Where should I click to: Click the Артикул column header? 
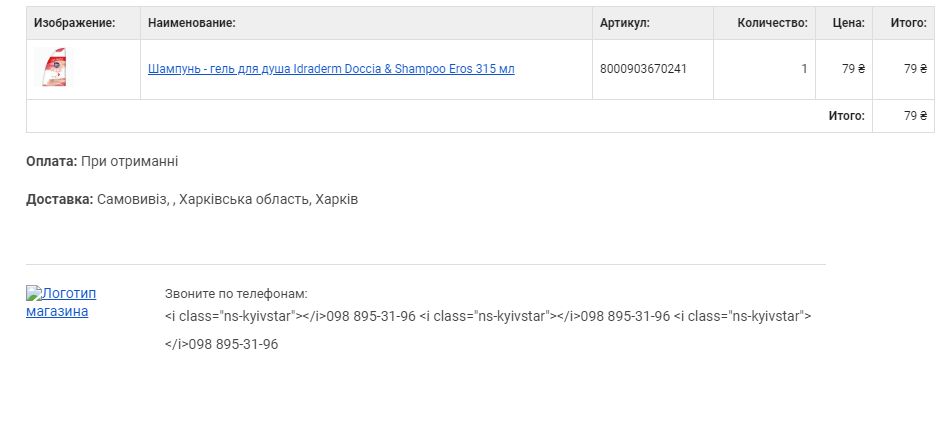coord(625,23)
